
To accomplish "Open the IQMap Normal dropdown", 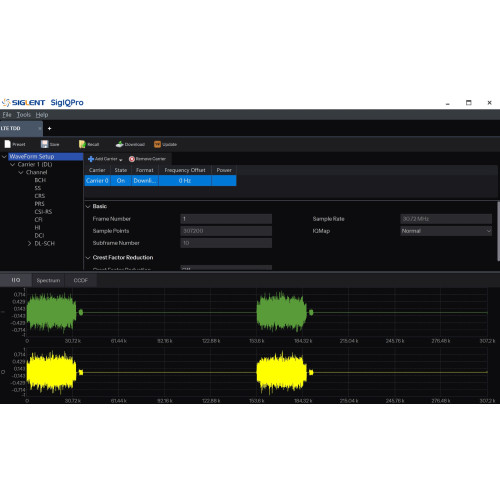I will tap(446, 231).
